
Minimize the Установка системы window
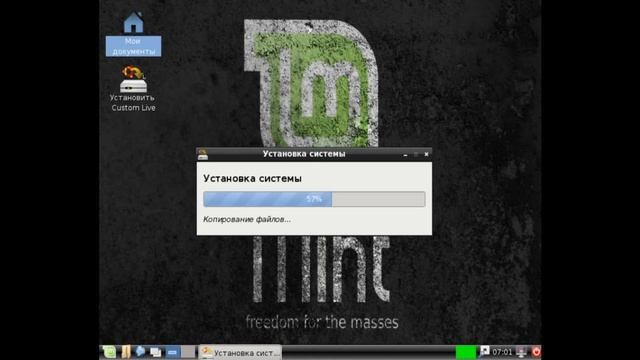click(405, 155)
